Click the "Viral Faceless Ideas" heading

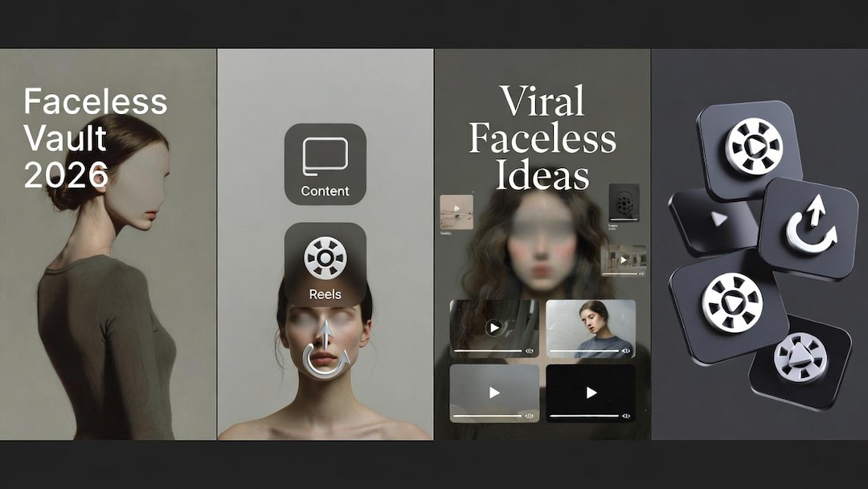(542, 138)
